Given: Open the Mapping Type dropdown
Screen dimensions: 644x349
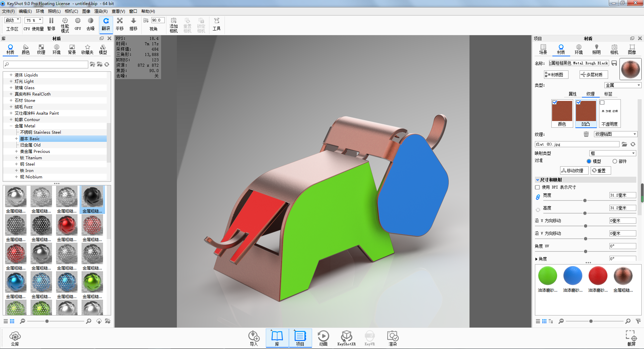Looking at the screenshot, I should [x=613, y=153].
